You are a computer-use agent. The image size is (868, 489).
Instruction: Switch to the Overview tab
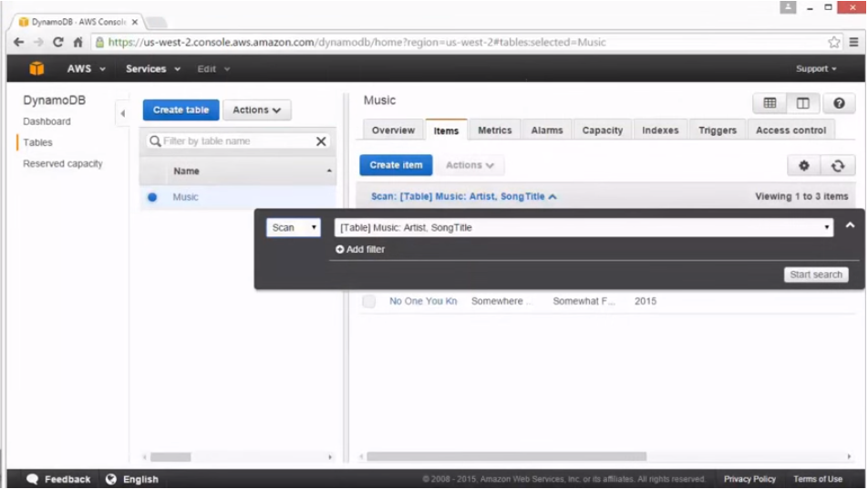click(393, 130)
